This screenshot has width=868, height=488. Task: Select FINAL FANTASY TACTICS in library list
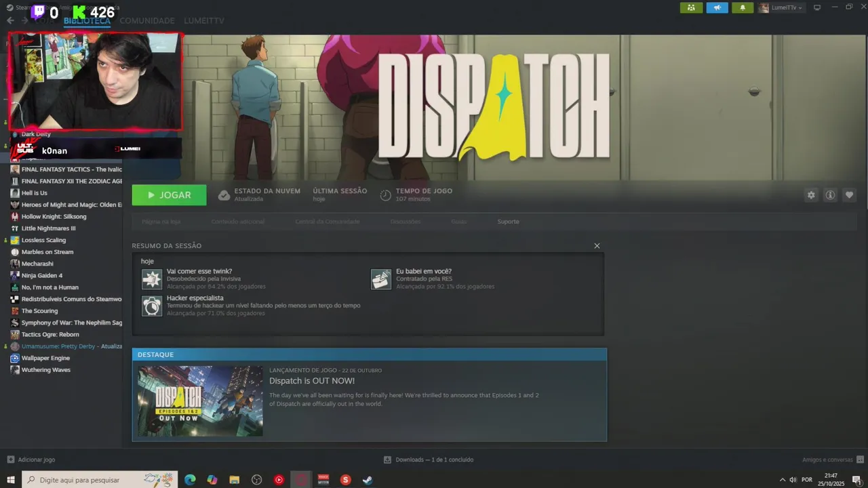click(66, 169)
